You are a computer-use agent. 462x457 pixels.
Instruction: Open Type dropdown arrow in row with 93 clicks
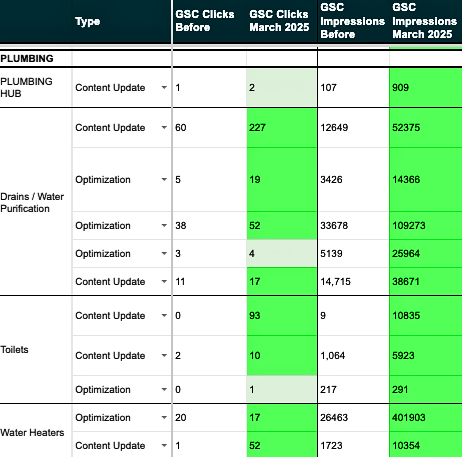tap(164, 316)
